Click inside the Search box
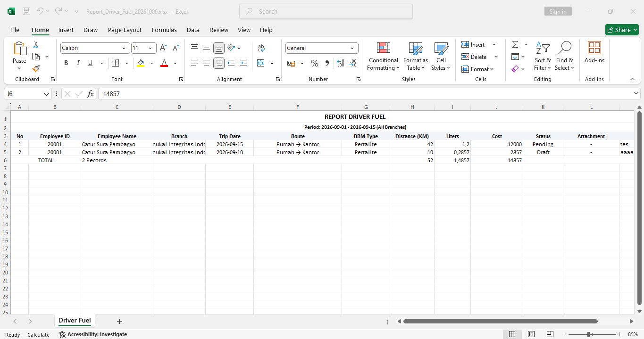Image resolution: width=644 pixels, height=339 pixels. tap(326, 11)
